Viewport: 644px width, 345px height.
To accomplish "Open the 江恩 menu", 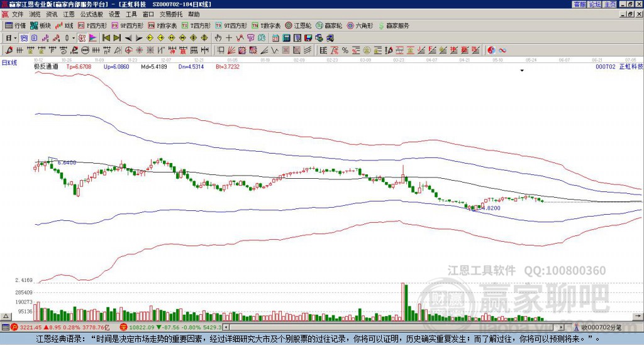I will [69, 14].
